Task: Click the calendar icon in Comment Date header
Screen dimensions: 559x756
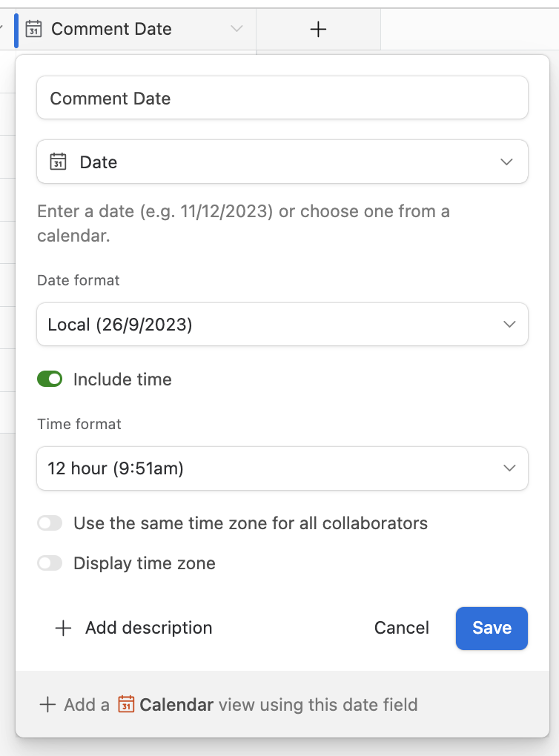Action: point(33,29)
